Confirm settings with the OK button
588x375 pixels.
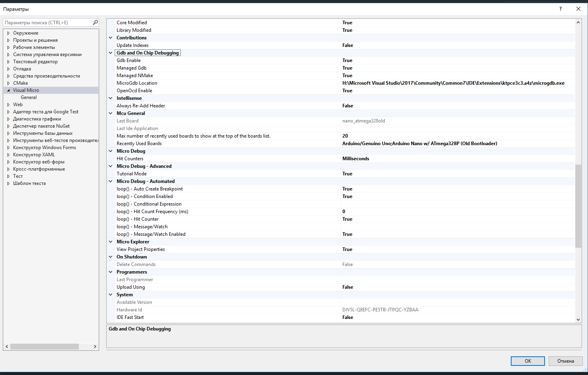click(527, 361)
